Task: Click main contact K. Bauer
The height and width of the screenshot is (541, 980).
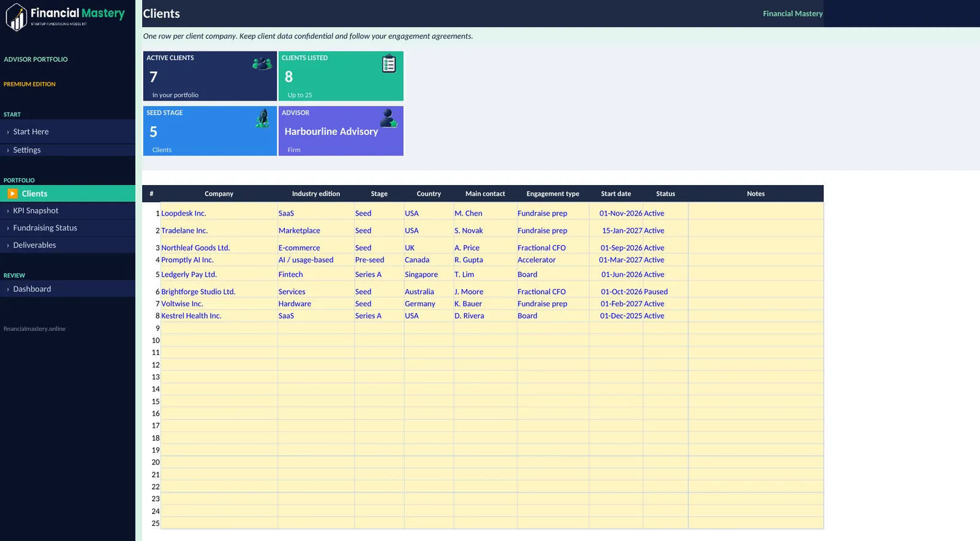Action: [x=485, y=304]
